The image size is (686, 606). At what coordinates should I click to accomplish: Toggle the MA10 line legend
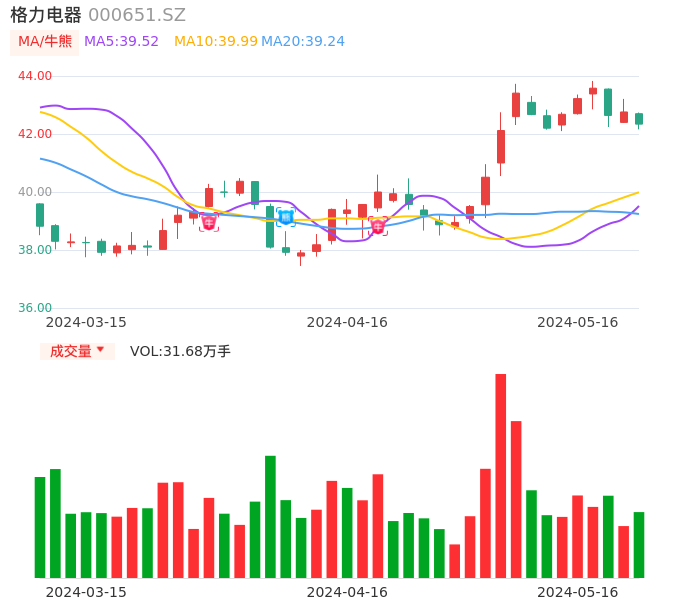(216, 42)
